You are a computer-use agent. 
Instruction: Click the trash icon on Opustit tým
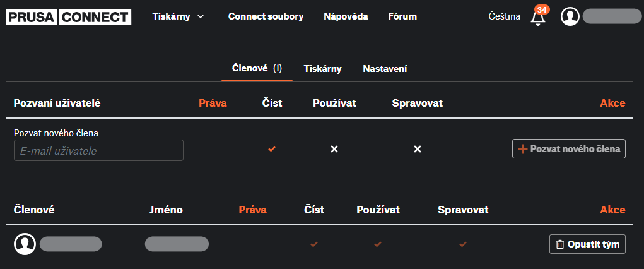click(559, 244)
